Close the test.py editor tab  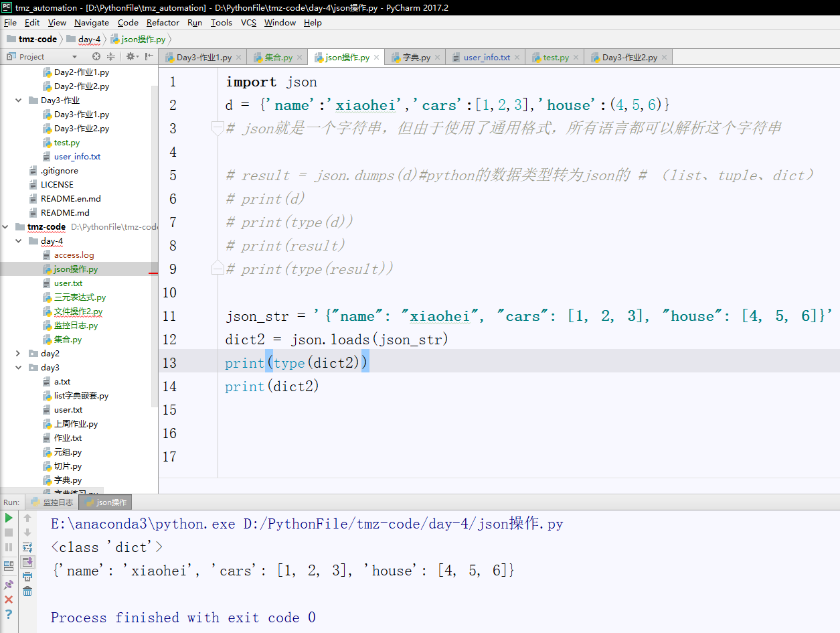click(576, 58)
